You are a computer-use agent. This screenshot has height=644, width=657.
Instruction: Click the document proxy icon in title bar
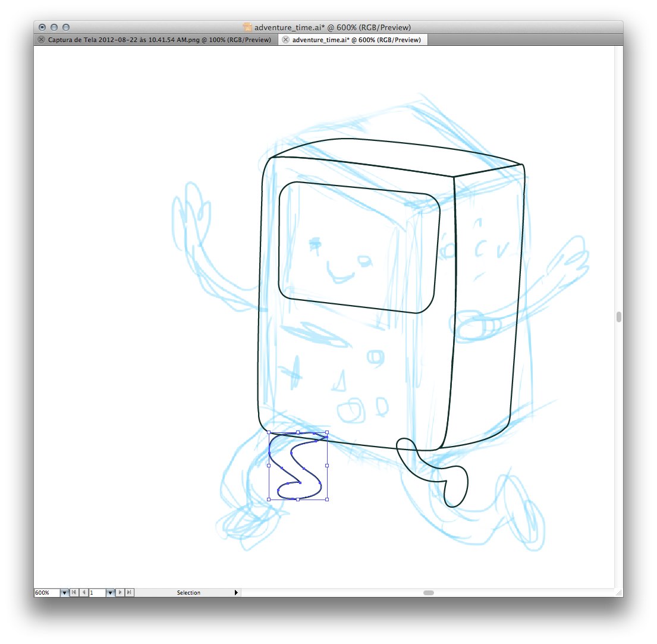(x=248, y=27)
